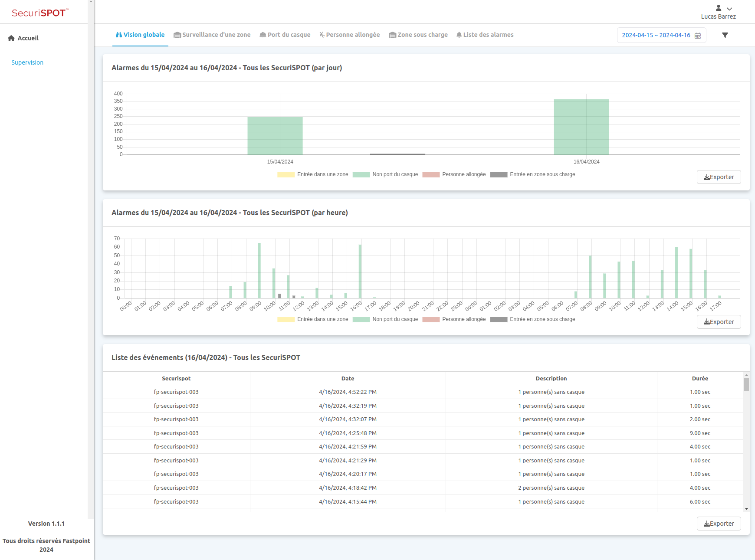Open the filter funnel icon

[x=725, y=35]
